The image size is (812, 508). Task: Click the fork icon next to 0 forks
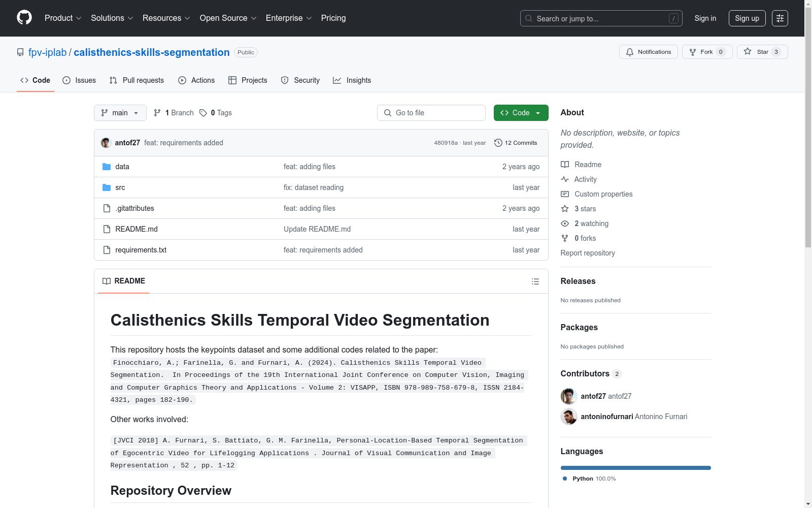pos(565,238)
